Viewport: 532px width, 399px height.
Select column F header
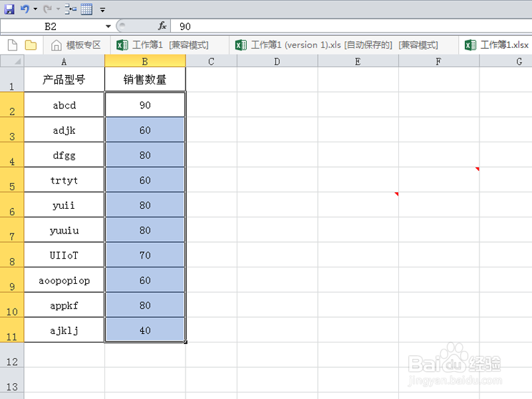click(x=439, y=61)
